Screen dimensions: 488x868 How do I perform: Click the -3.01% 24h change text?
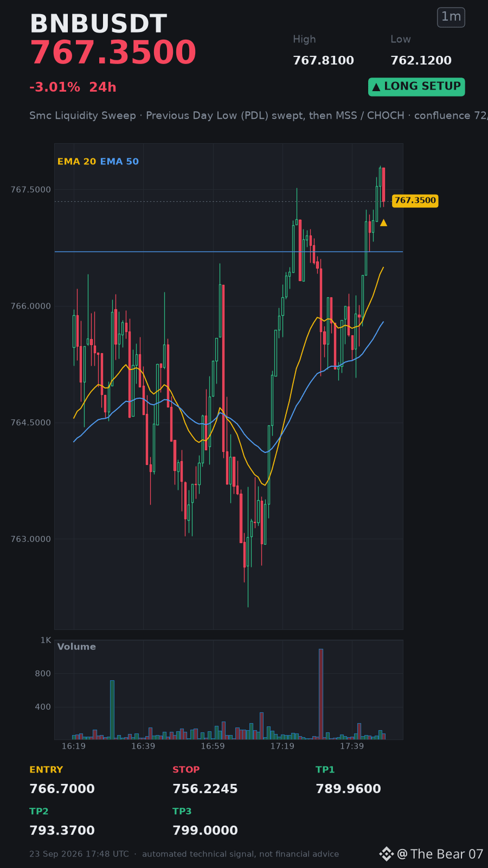pyautogui.click(x=73, y=87)
